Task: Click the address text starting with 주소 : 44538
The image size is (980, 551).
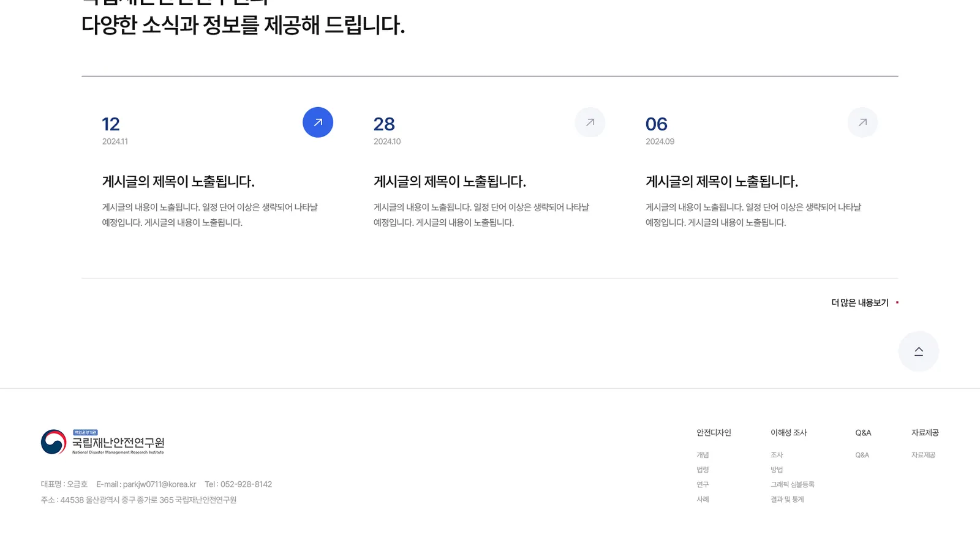Action: 138,500
